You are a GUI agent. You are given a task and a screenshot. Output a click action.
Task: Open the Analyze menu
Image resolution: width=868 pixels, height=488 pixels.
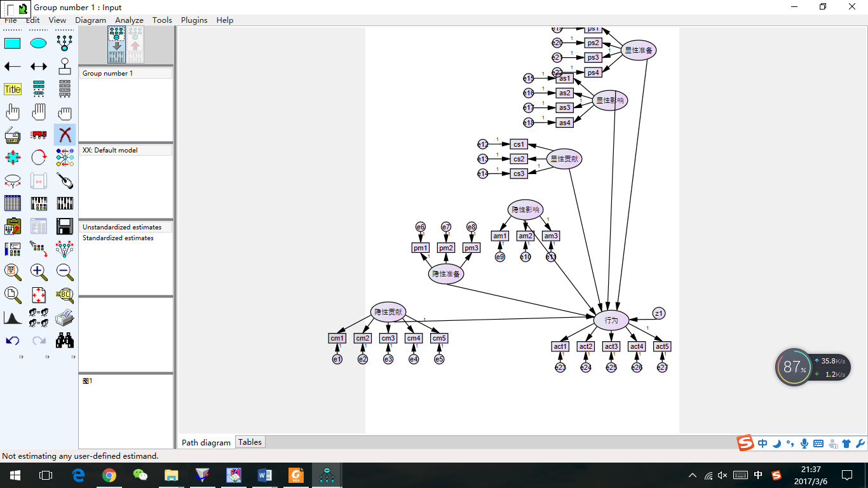coord(129,20)
